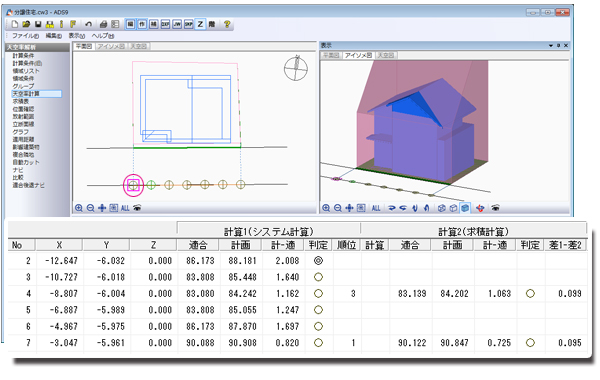Select table row number 4
Image resolution: width=600 pixels, height=380 pixels.
[298, 294]
